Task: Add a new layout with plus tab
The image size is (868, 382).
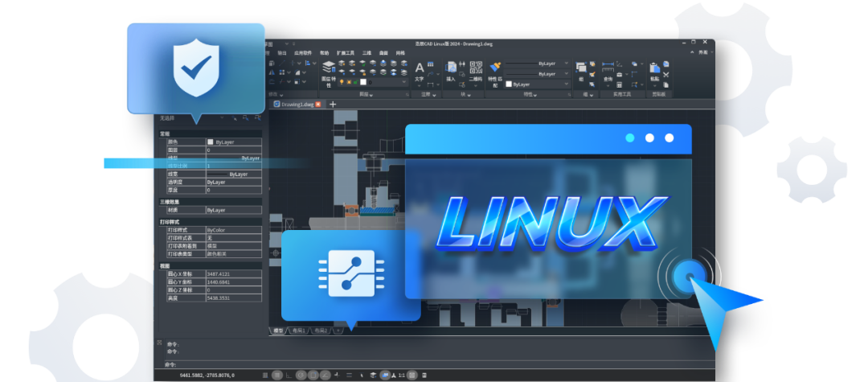Action: tap(338, 331)
